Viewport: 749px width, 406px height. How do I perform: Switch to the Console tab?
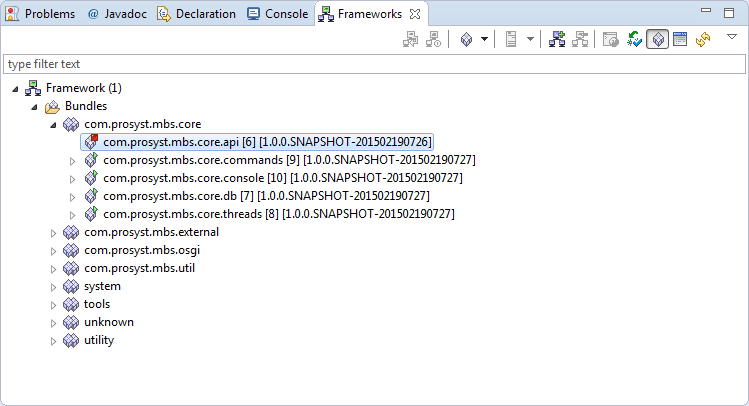pyautogui.click(x=277, y=14)
